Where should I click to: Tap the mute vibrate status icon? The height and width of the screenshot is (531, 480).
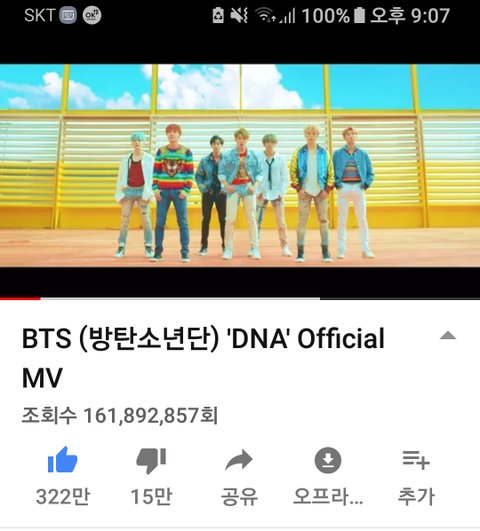click(239, 16)
